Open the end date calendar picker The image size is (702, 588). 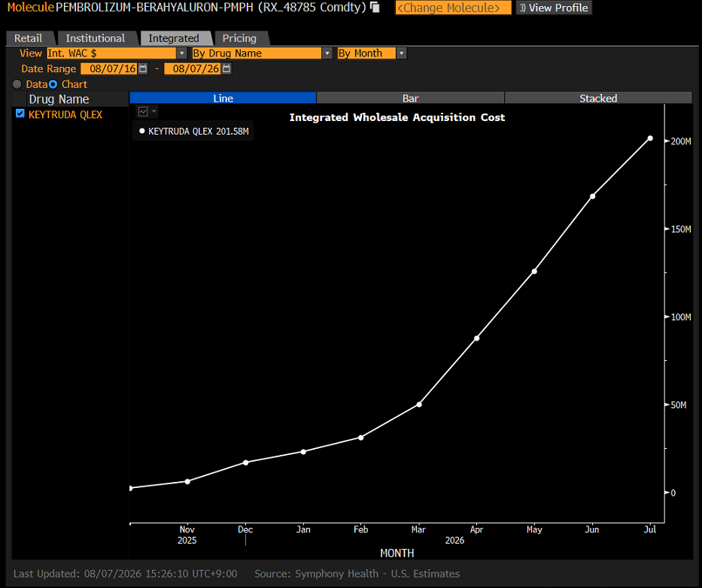[226, 68]
